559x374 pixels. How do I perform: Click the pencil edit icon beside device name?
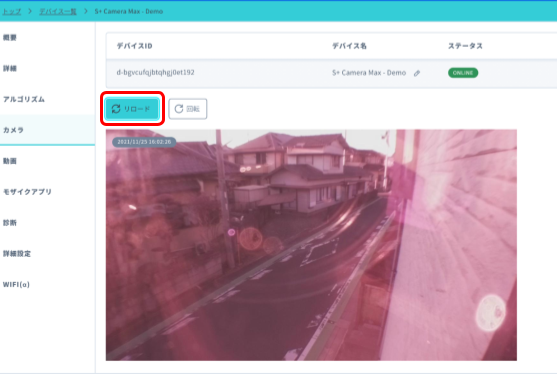pos(417,73)
